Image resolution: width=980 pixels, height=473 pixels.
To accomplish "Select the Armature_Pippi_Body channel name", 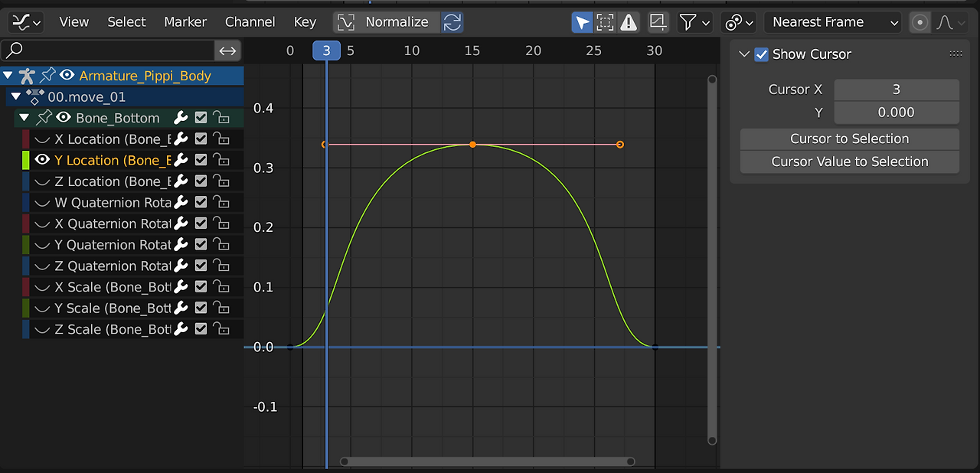I will [x=145, y=76].
